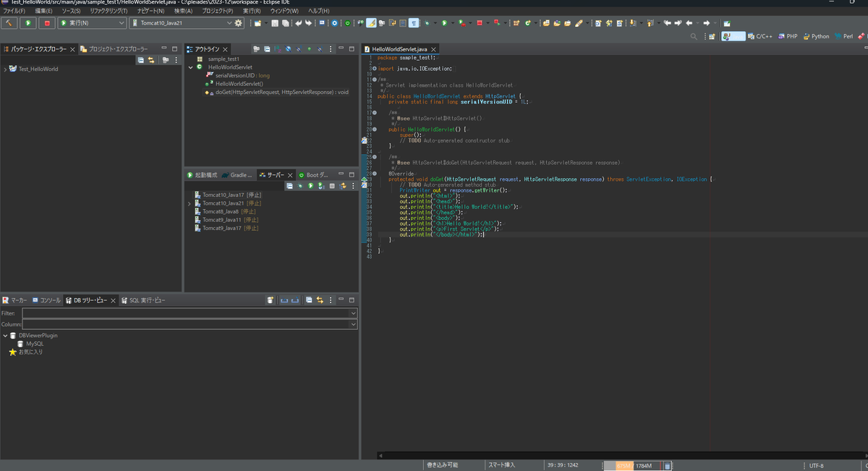Select the お気に入り favorites item
868x471 pixels.
(26, 352)
